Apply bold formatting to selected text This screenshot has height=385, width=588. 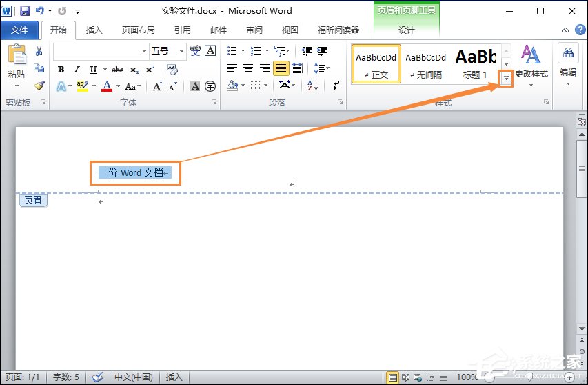[x=61, y=70]
